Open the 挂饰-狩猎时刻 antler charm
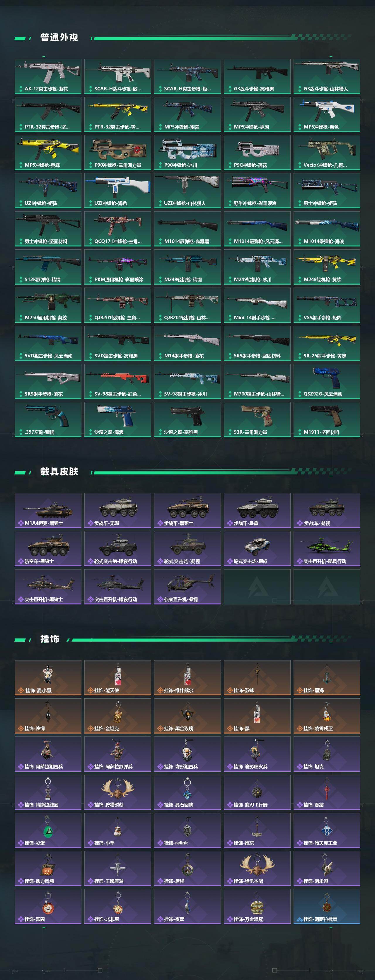The height and width of the screenshot is (980, 375). (x=118, y=792)
